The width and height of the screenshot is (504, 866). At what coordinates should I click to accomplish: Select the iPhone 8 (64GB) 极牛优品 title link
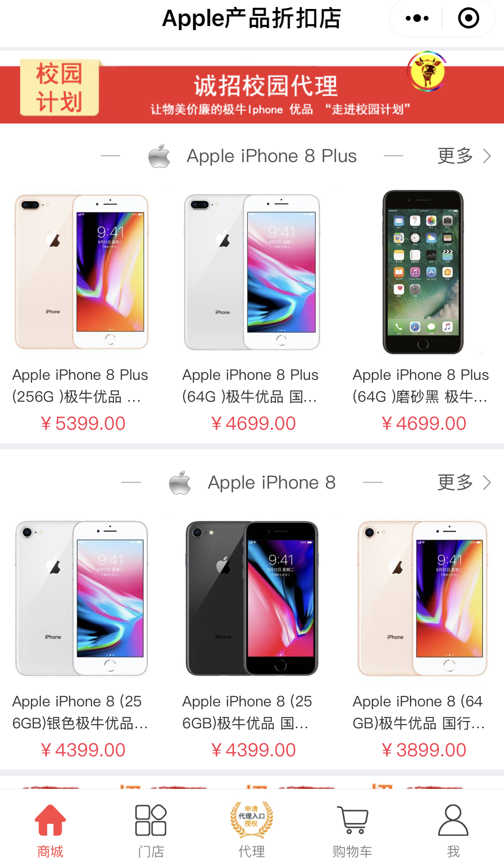pos(419,712)
